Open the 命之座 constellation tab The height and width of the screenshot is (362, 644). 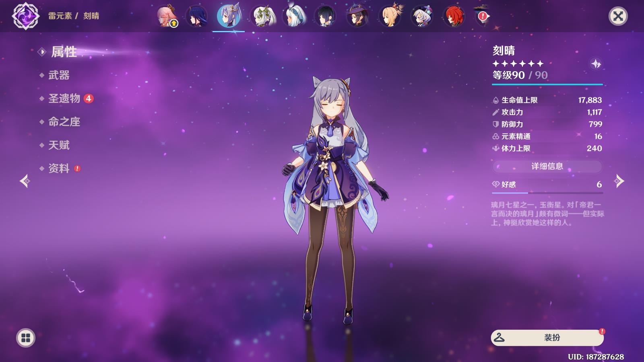(x=64, y=122)
